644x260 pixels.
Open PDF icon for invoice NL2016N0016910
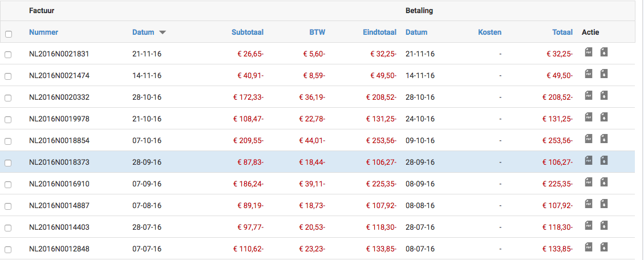pyautogui.click(x=589, y=182)
